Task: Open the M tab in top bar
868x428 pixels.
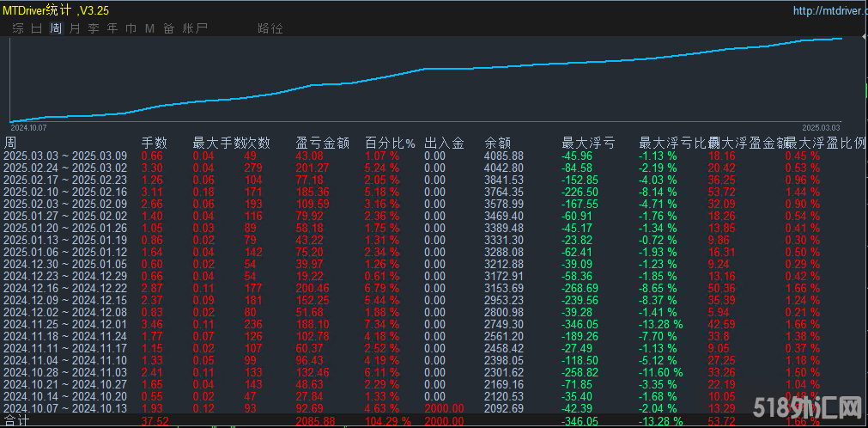Action: point(149,28)
